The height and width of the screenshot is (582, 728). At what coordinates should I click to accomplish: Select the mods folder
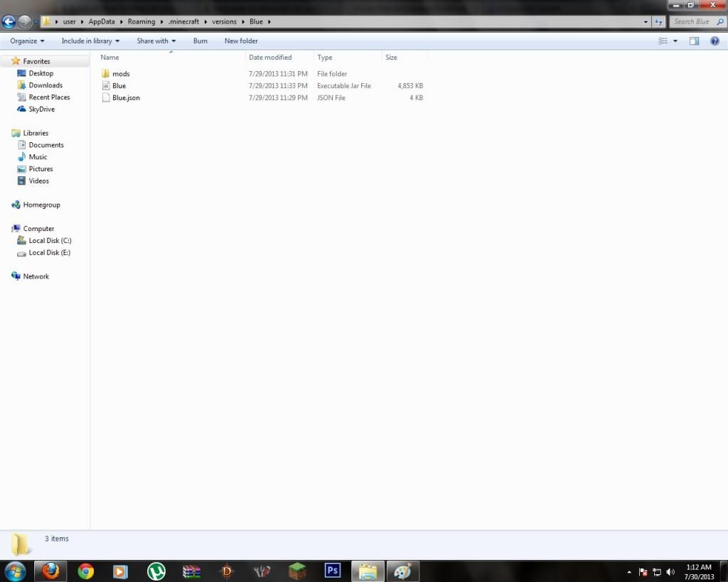pos(121,74)
